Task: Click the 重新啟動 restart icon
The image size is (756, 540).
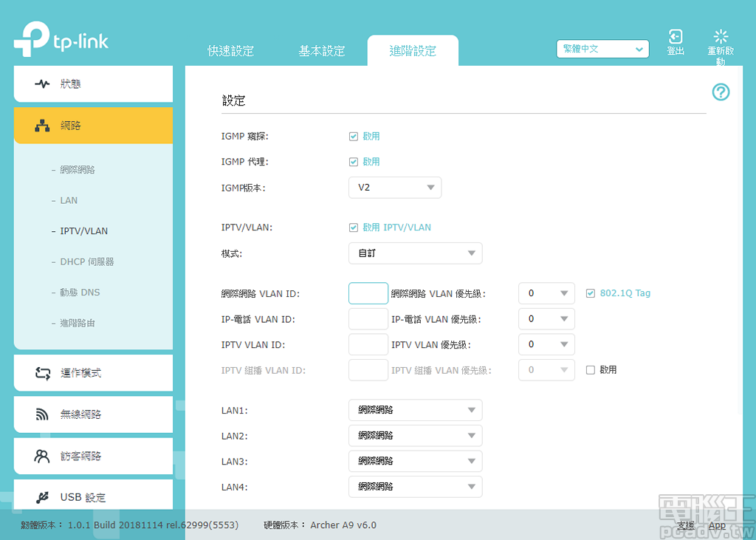Action: pyautogui.click(x=721, y=35)
